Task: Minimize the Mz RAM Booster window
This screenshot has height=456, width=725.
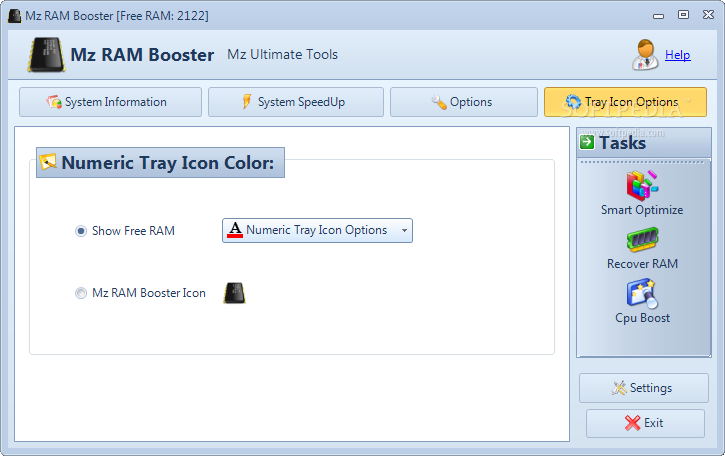Action: pos(658,16)
